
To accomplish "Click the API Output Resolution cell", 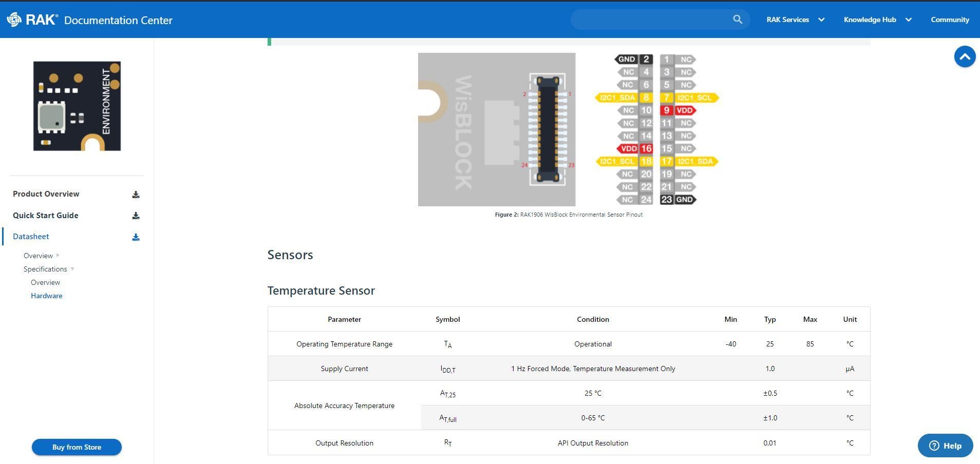I will click(x=593, y=443).
